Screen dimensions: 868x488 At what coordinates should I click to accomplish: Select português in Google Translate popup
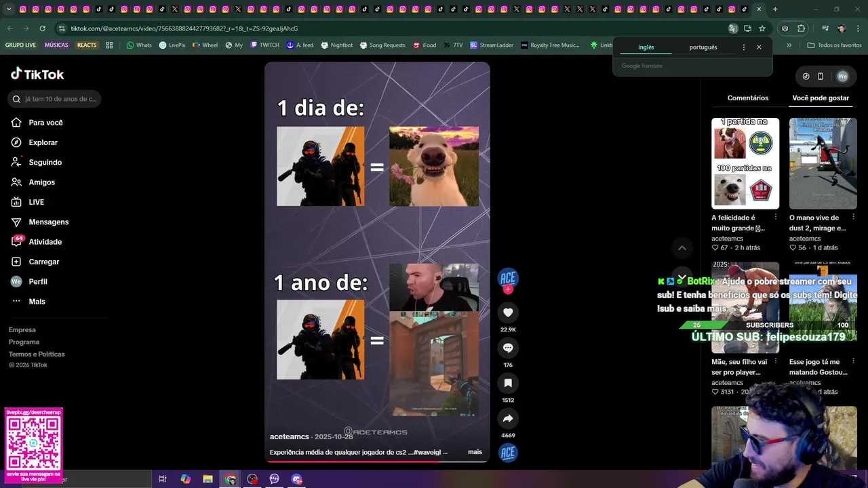point(703,47)
